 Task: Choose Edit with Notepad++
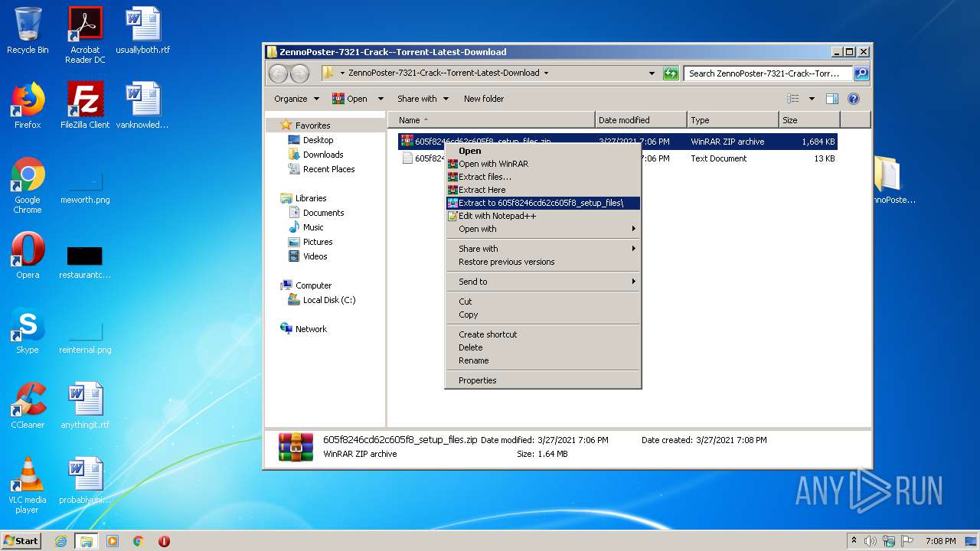coord(543,216)
